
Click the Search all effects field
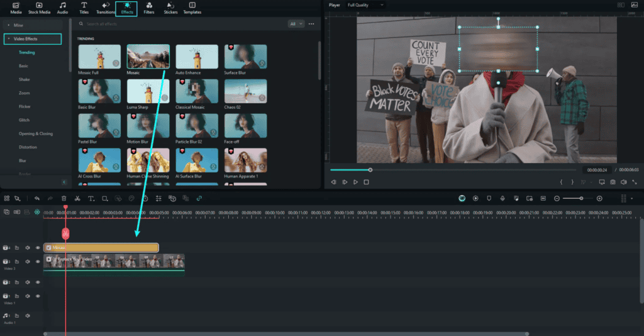[x=180, y=24]
